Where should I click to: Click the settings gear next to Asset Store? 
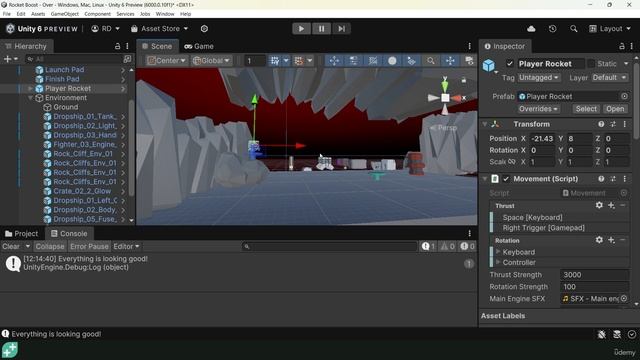coord(204,29)
